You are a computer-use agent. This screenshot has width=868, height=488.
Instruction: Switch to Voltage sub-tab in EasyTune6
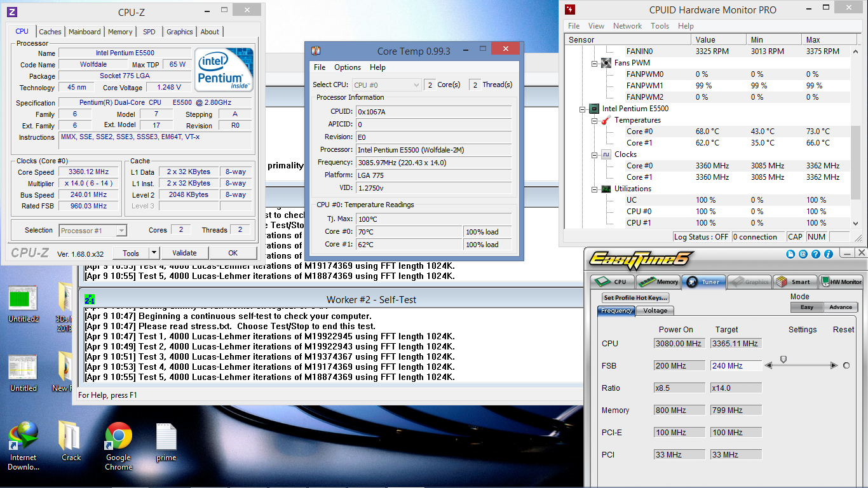point(655,311)
